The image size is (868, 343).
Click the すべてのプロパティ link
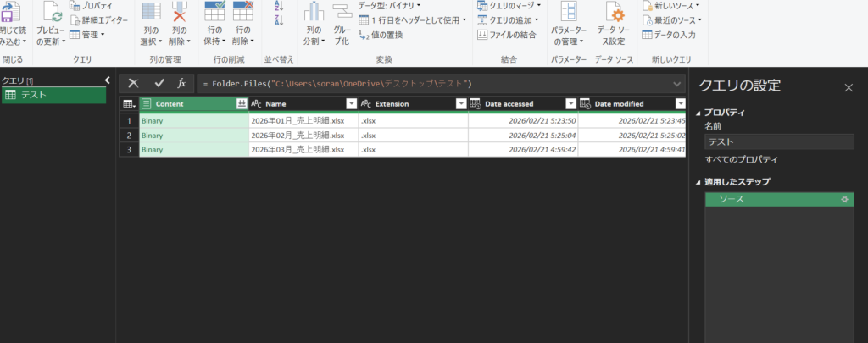(x=743, y=159)
